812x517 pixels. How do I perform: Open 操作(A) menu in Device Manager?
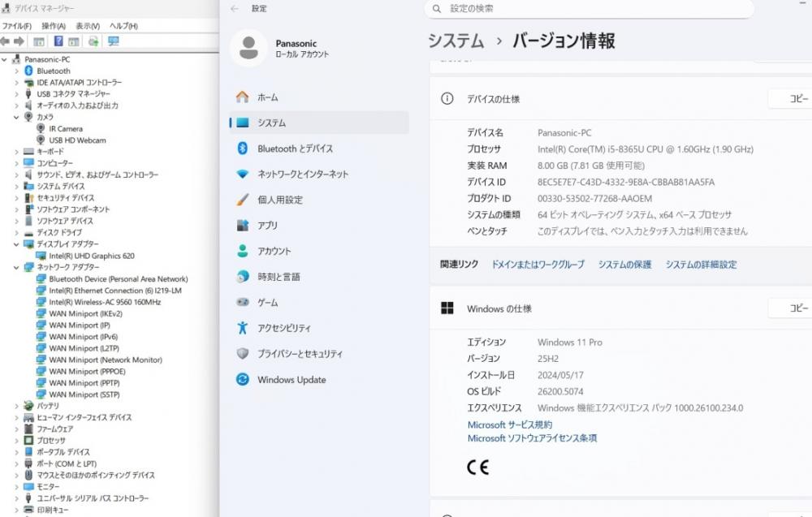[x=54, y=26]
